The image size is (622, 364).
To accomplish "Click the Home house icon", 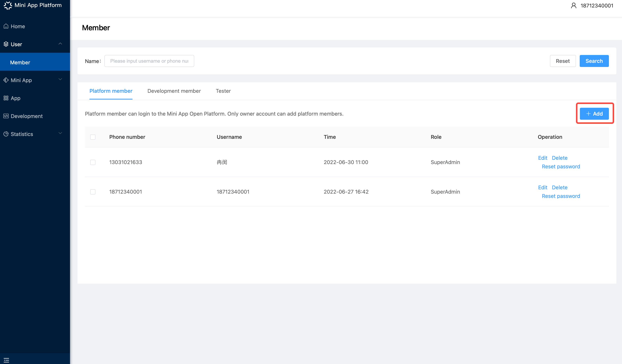I will pos(6,26).
